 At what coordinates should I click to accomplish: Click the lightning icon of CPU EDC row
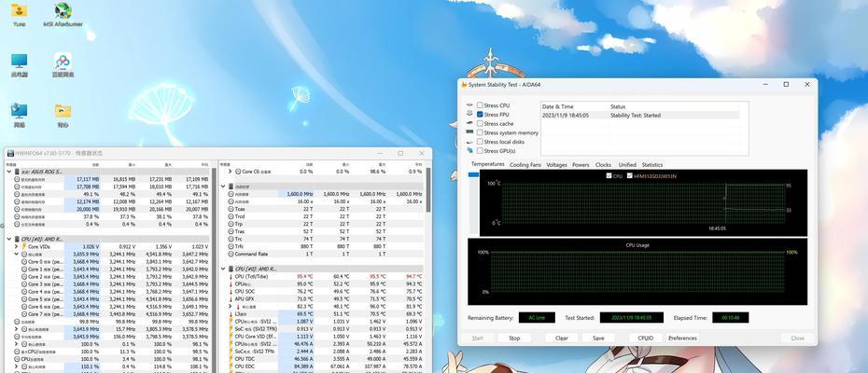point(231,366)
